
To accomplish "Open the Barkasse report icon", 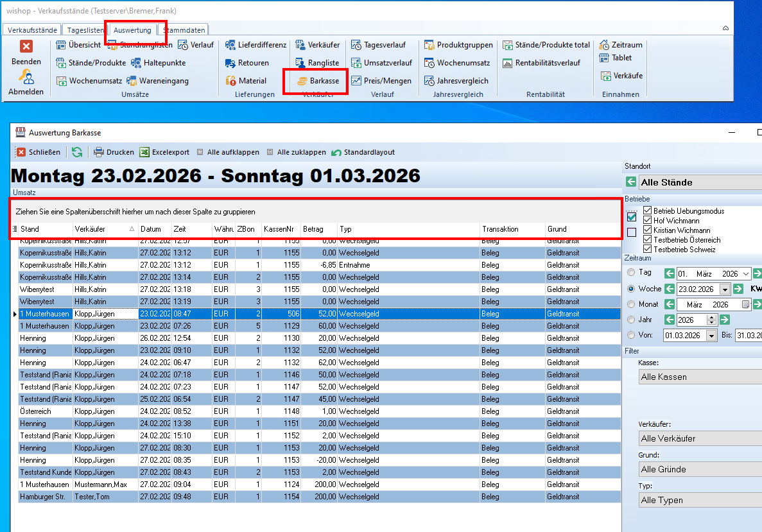I will (302, 81).
